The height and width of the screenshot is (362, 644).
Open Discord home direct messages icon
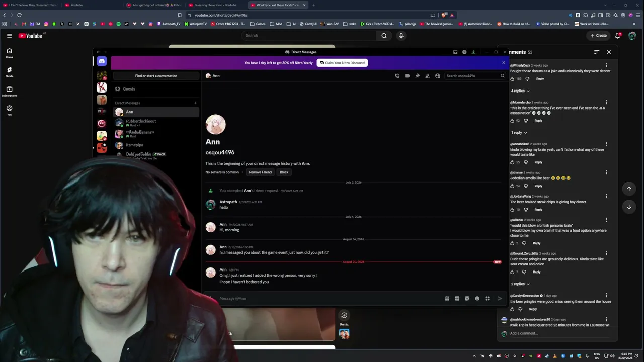(x=102, y=61)
